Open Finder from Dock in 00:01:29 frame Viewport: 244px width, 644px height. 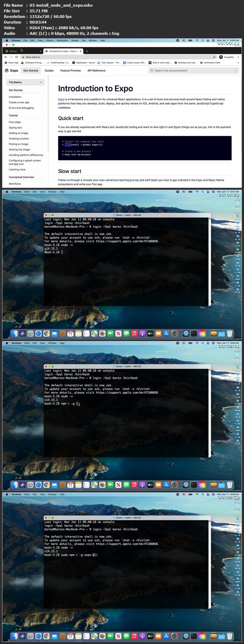[x=14, y=333]
